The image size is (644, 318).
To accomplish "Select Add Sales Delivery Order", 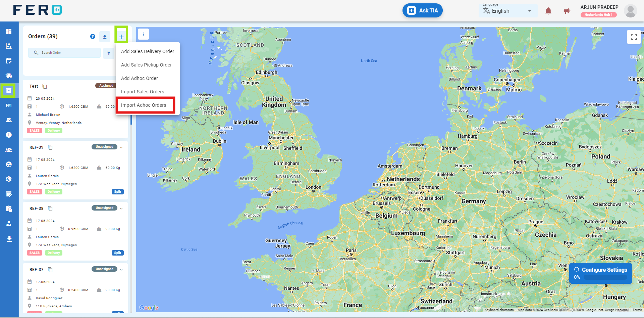I will click(x=148, y=51).
